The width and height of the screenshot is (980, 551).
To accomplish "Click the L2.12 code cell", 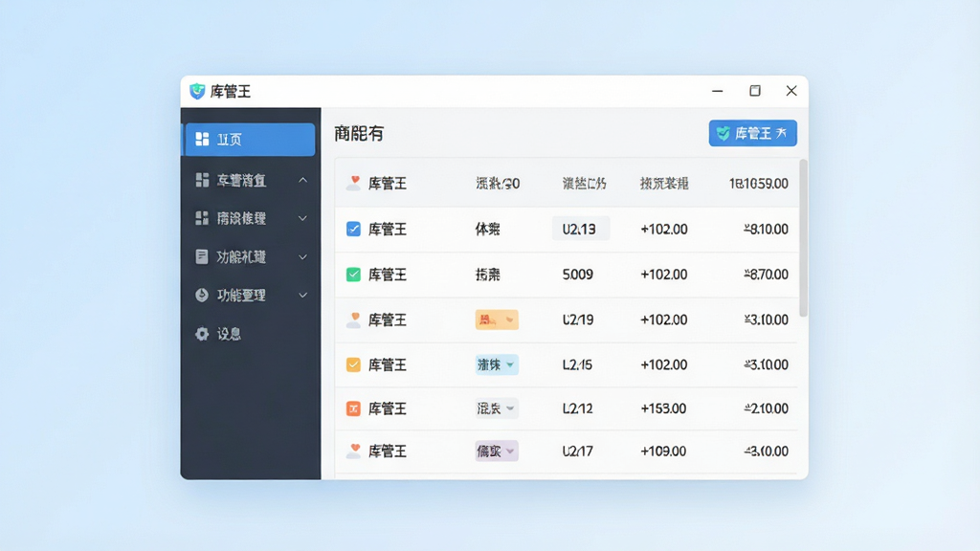I will [x=577, y=408].
